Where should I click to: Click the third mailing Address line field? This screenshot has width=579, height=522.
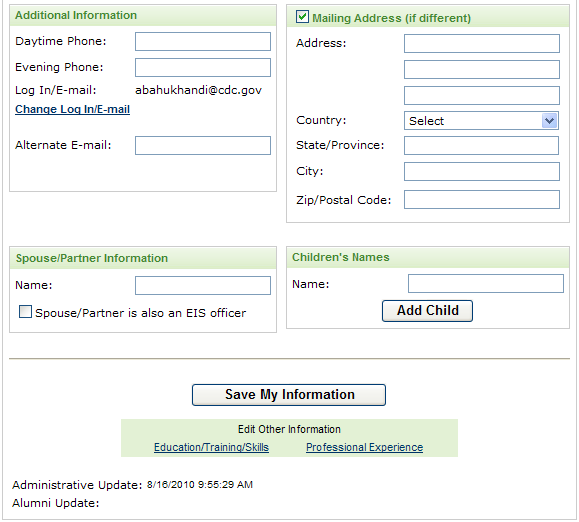(482, 95)
